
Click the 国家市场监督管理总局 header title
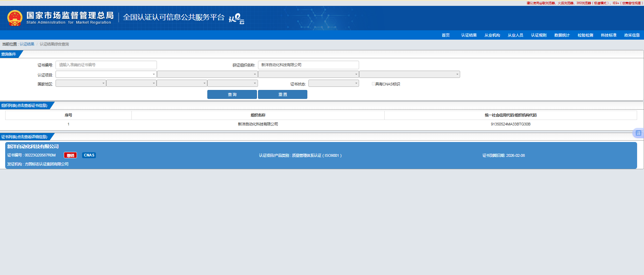click(x=70, y=16)
